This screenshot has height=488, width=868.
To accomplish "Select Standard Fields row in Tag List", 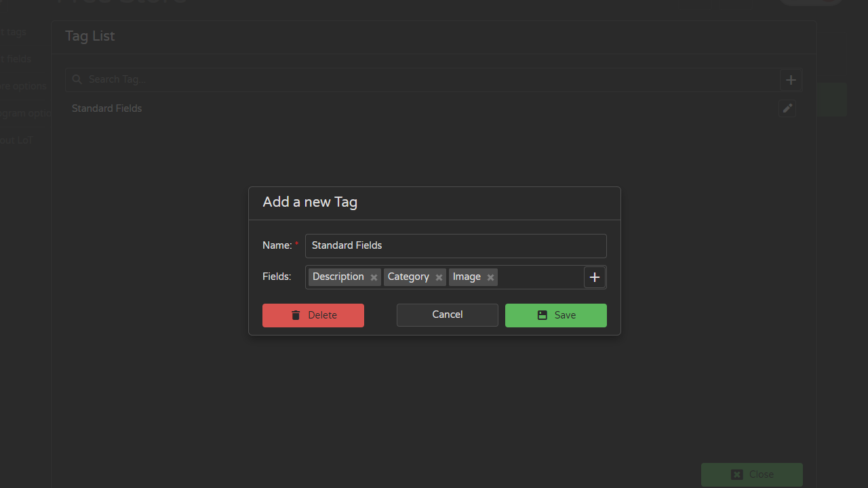I will coord(434,108).
